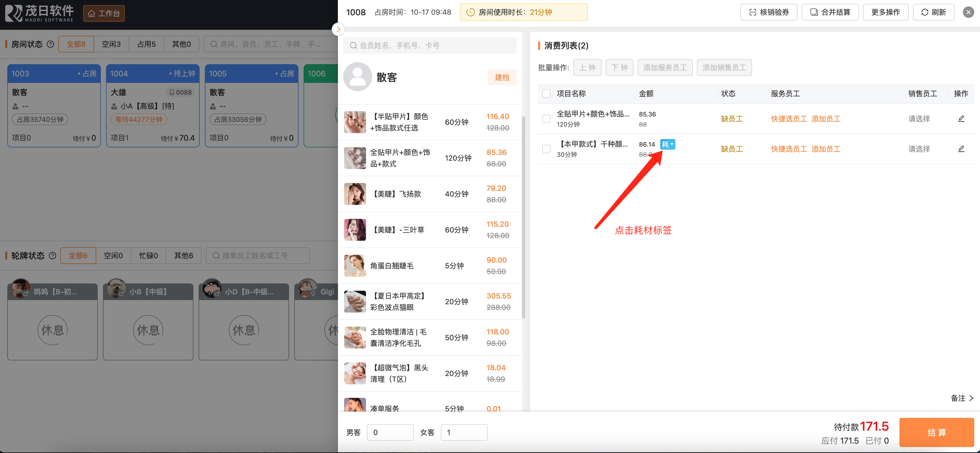Viewport: 980px width, 453px height.
Task: Open 更多操作 menu
Action: point(885,12)
